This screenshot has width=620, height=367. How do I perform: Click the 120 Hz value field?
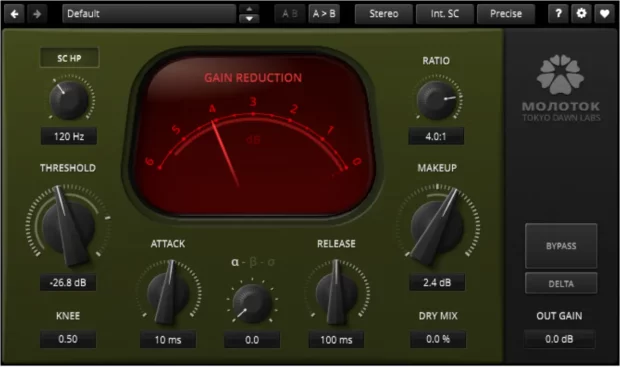coord(69,136)
